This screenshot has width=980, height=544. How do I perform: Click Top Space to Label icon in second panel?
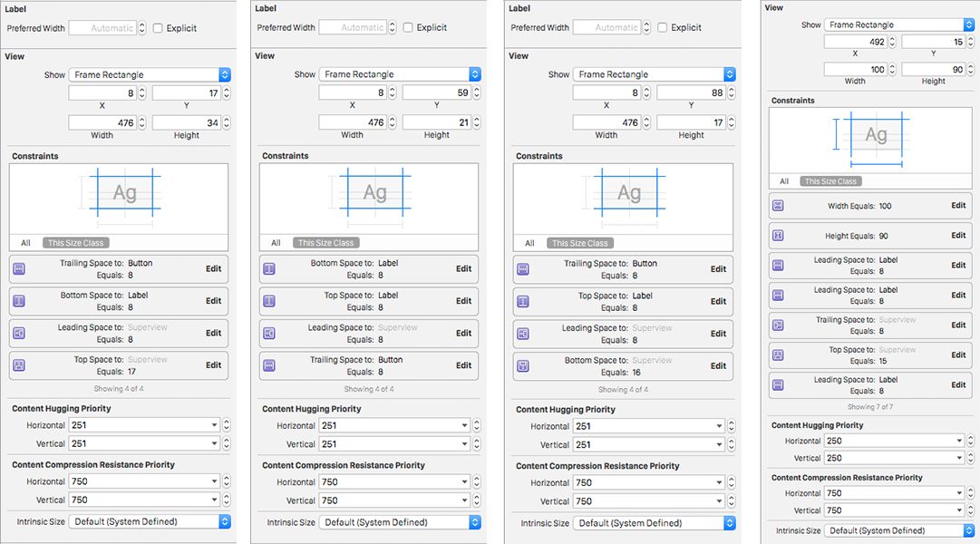coord(269,301)
